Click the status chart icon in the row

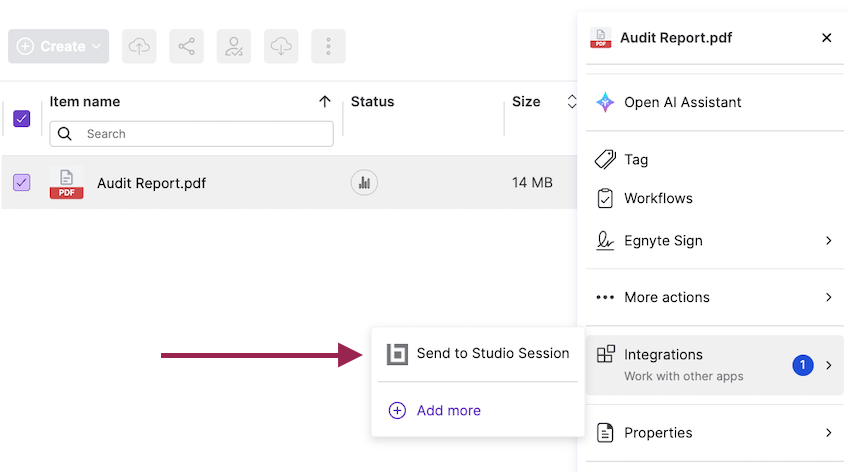tap(364, 183)
